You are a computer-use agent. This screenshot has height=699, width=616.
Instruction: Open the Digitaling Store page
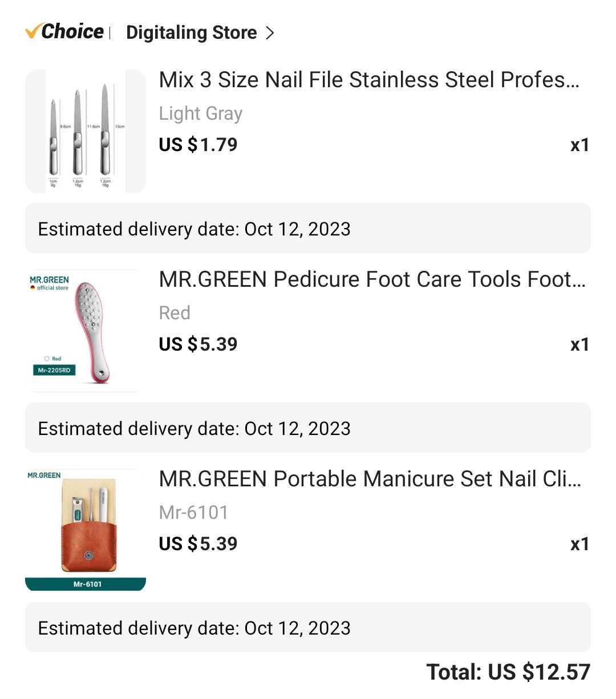[x=191, y=32]
